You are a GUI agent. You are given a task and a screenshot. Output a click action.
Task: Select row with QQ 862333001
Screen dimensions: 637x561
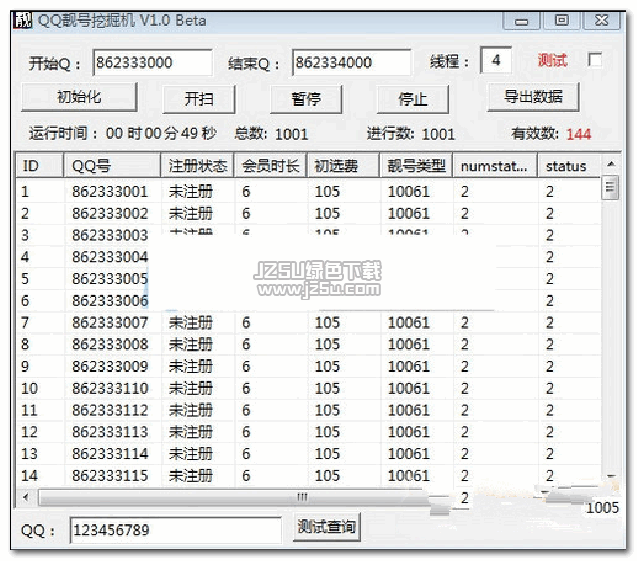[308, 191]
